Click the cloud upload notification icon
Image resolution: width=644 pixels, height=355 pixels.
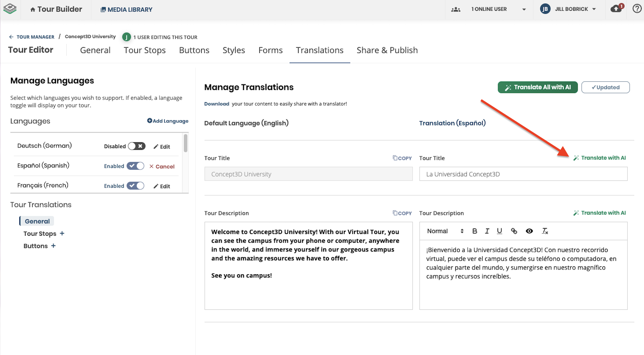616,9
